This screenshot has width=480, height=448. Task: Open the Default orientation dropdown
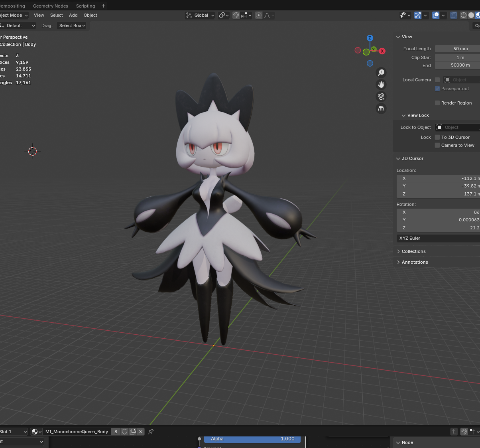point(18,26)
